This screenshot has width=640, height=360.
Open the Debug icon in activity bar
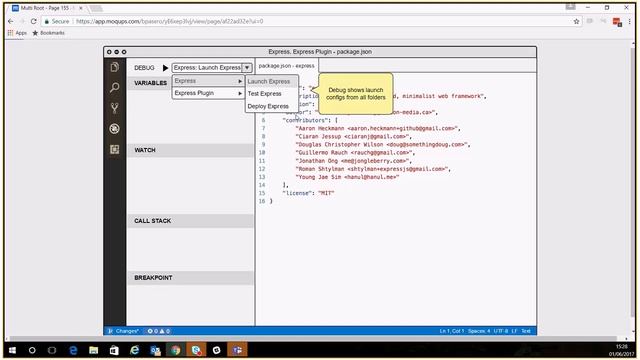[x=115, y=129]
